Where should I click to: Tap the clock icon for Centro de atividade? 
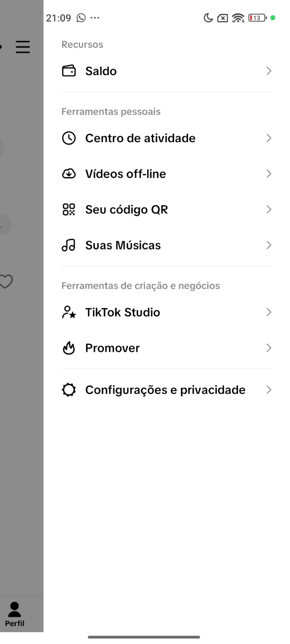pyautogui.click(x=69, y=138)
